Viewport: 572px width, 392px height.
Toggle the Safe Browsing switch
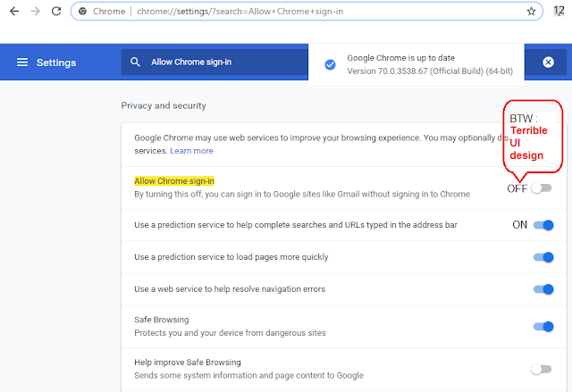point(543,327)
